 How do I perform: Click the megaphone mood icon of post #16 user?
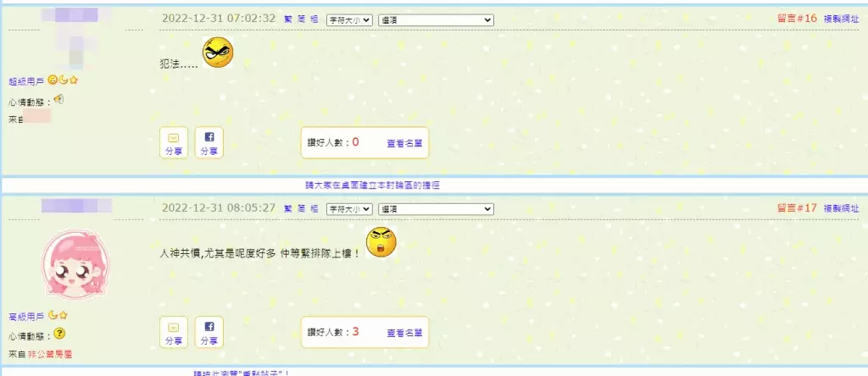58,100
